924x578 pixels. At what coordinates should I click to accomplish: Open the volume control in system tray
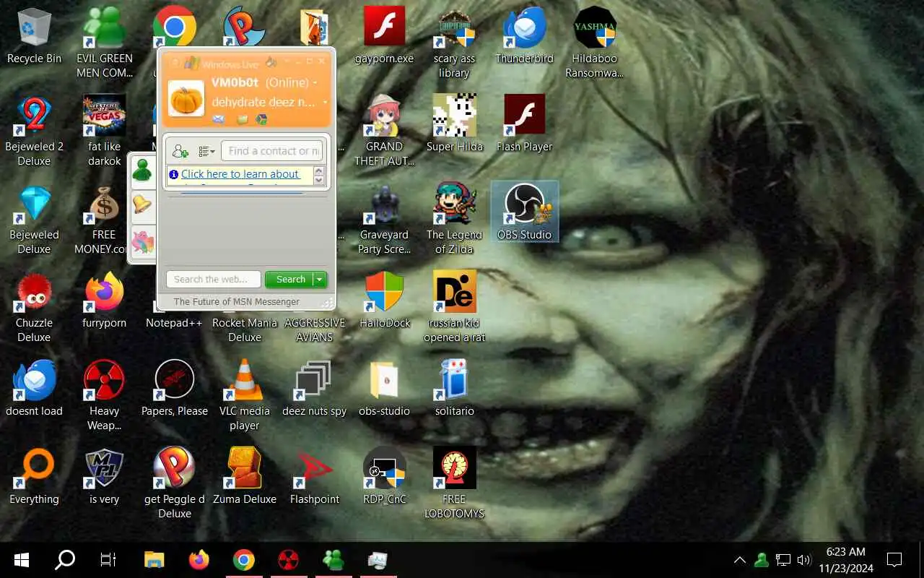[804, 560]
